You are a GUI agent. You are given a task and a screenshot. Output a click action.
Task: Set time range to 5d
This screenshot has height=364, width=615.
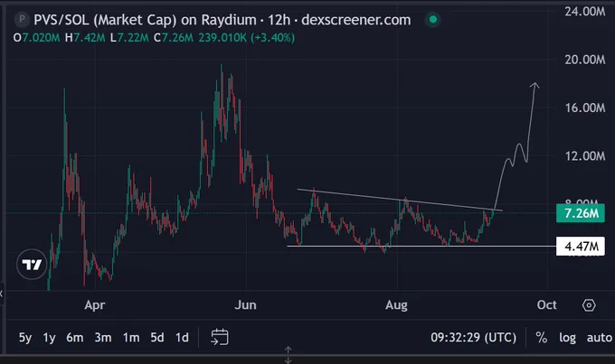pos(157,338)
